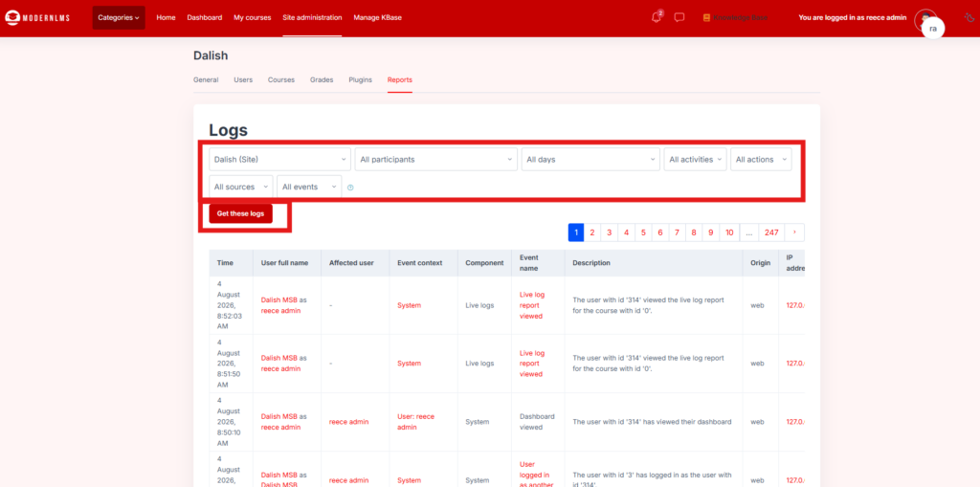980x487 pixels.
Task: Open Dalish MSB link in 8:52:03 row
Action: click(x=278, y=300)
